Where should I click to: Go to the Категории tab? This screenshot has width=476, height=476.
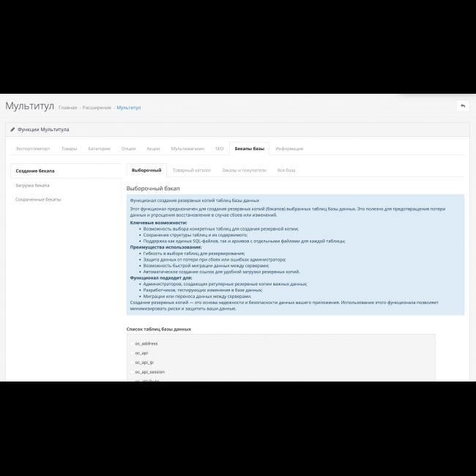99,149
